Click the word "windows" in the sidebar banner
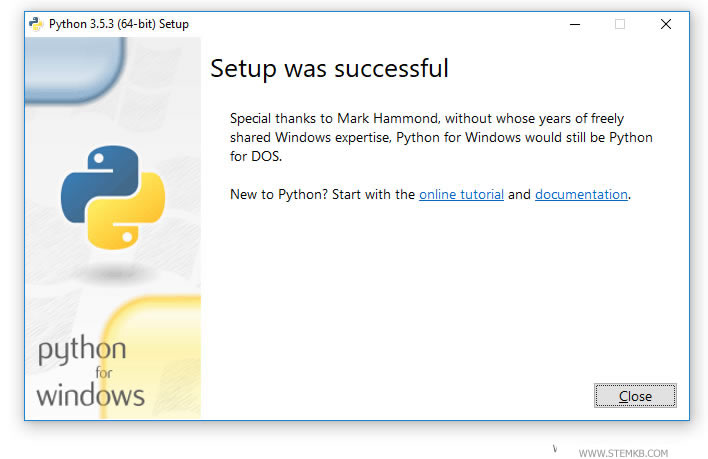The height and width of the screenshot is (459, 708). [90, 393]
